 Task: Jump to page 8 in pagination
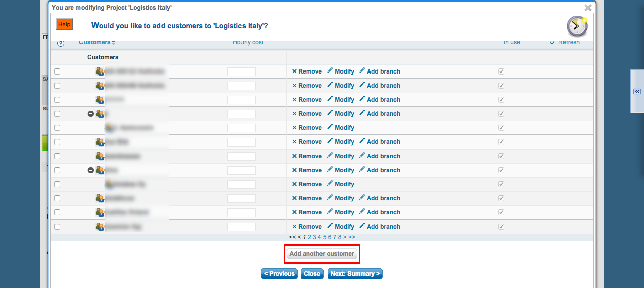click(340, 237)
